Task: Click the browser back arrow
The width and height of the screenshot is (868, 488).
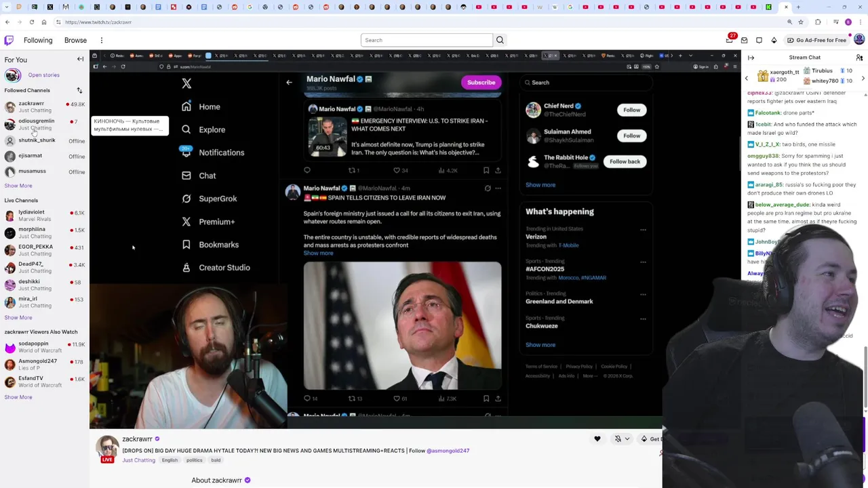Action: (7, 22)
